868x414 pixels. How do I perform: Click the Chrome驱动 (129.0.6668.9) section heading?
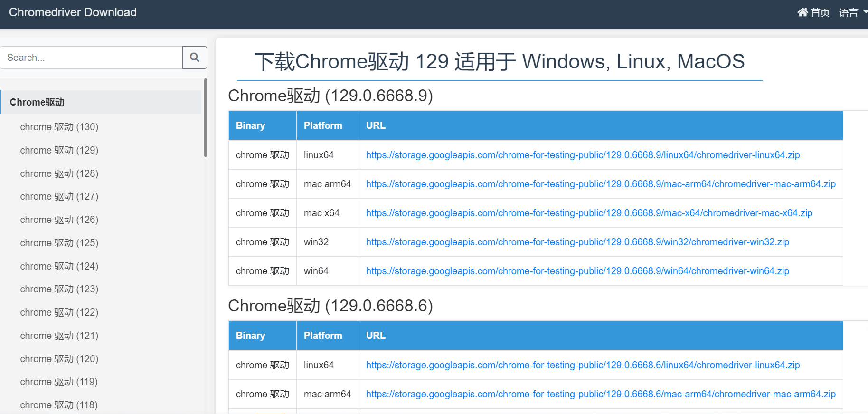click(x=330, y=96)
